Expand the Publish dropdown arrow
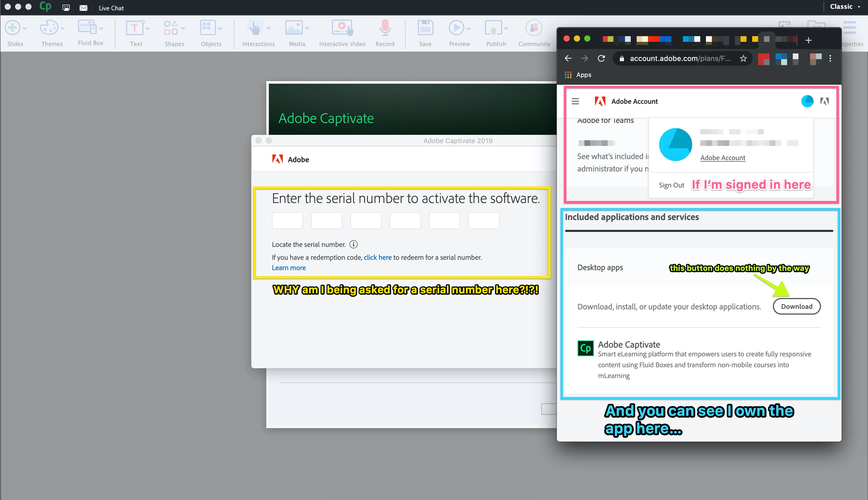 506,28
